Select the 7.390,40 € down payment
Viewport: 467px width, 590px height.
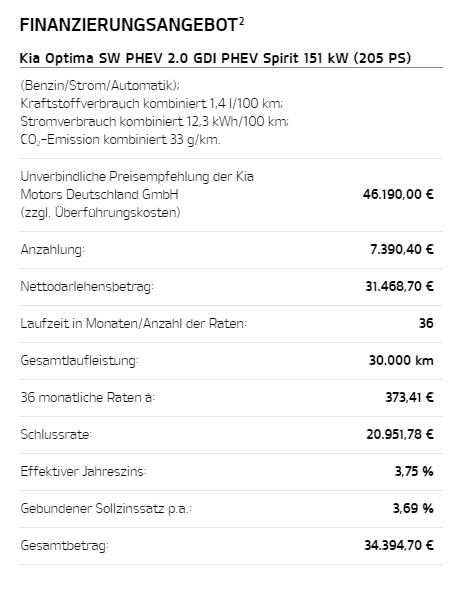[402, 249]
